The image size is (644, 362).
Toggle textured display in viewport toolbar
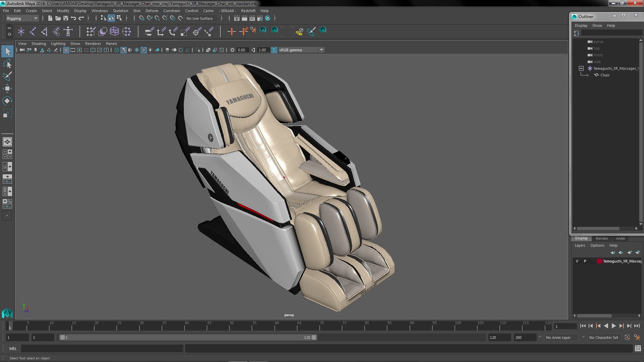coord(144,50)
